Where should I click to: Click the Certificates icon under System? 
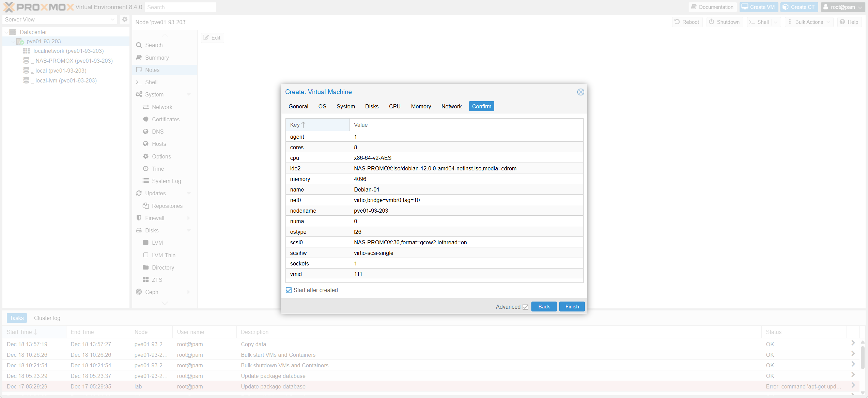pyautogui.click(x=146, y=119)
